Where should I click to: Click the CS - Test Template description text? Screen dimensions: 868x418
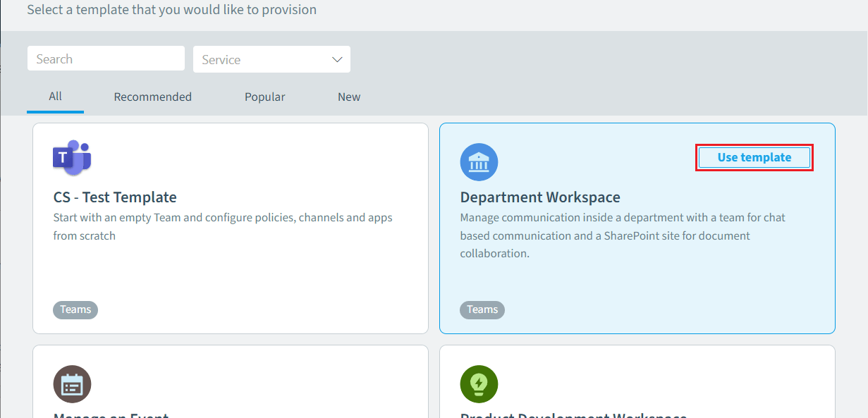tap(223, 226)
